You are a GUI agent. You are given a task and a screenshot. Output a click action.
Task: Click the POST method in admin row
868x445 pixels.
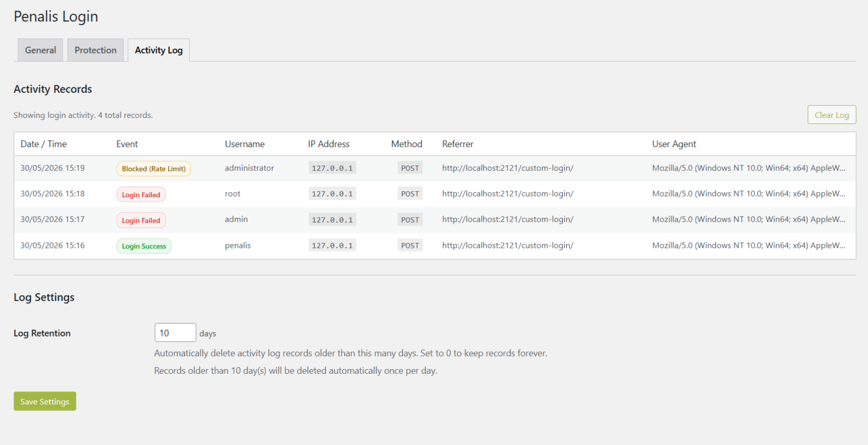(x=410, y=220)
